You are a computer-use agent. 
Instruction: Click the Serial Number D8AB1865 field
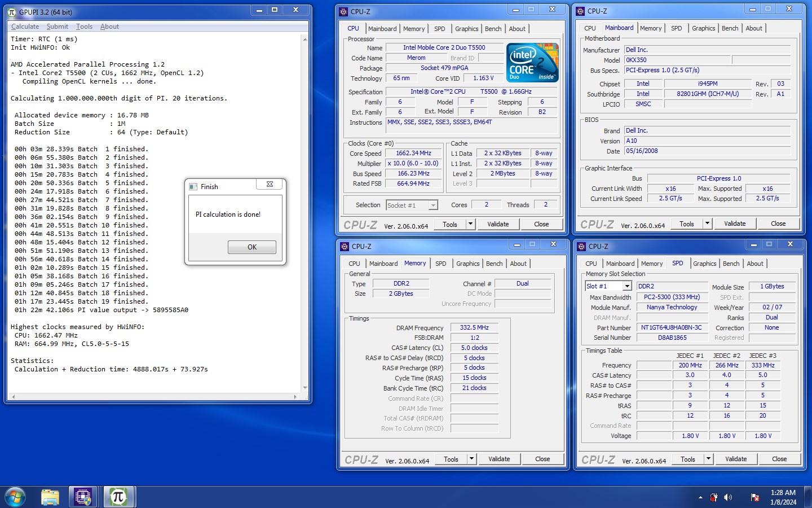coord(672,338)
